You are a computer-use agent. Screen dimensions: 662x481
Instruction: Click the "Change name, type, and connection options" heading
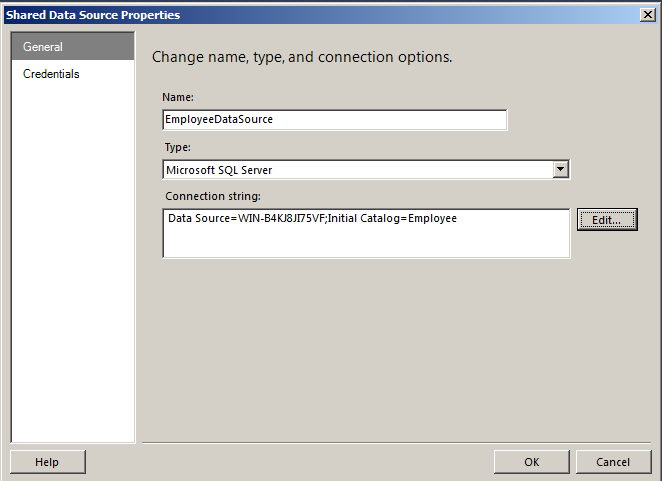302,57
